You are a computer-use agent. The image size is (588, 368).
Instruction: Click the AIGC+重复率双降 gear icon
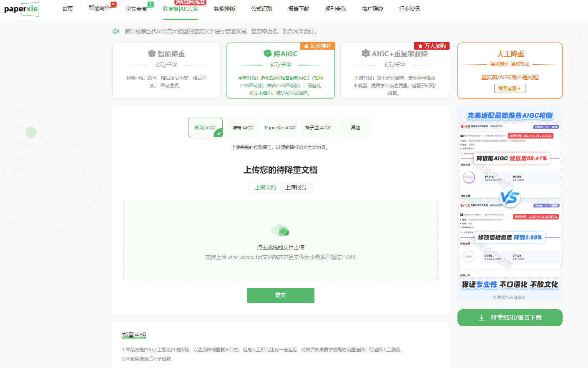[x=366, y=53]
